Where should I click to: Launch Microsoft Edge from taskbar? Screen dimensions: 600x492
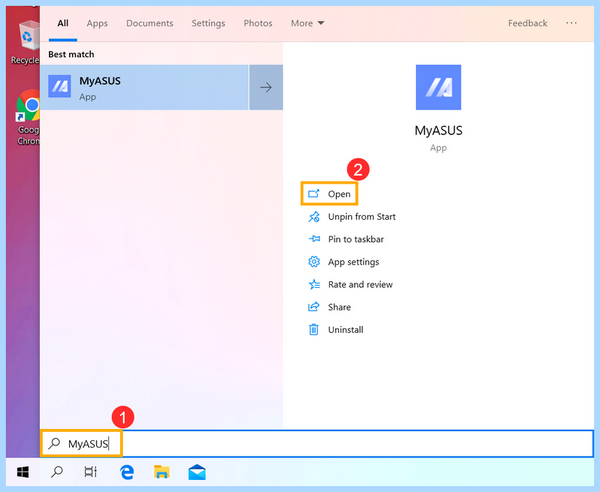coord(127,472)
